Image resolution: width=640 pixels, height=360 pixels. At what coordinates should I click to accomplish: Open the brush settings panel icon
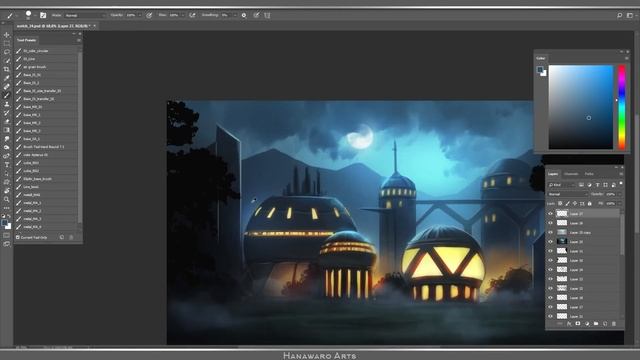coord(43,15)
